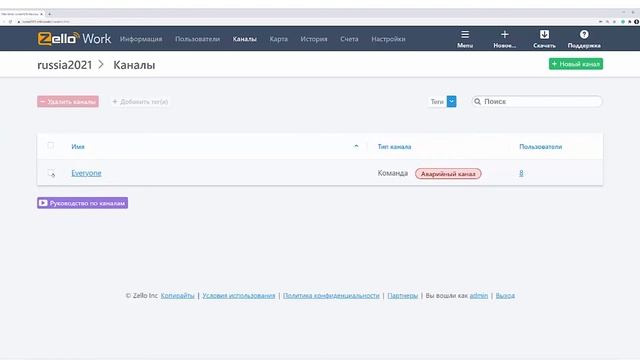Sort by Тип канала column
640x360 pixels.
coord(394,147)
